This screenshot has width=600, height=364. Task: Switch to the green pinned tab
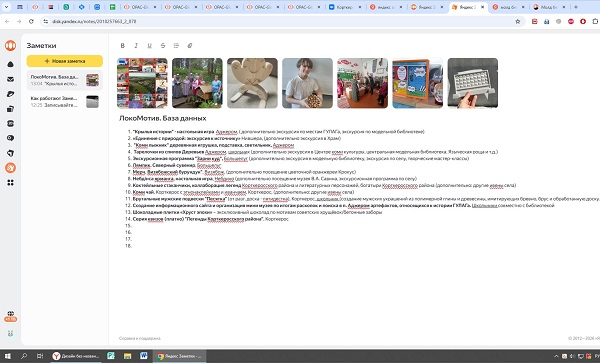click(x=112, y=7)
